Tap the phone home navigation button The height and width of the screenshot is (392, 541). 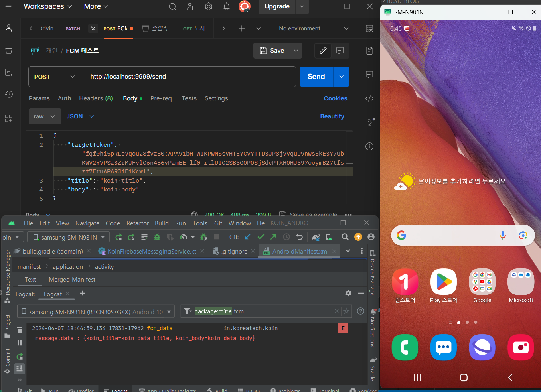coord(464,378)
